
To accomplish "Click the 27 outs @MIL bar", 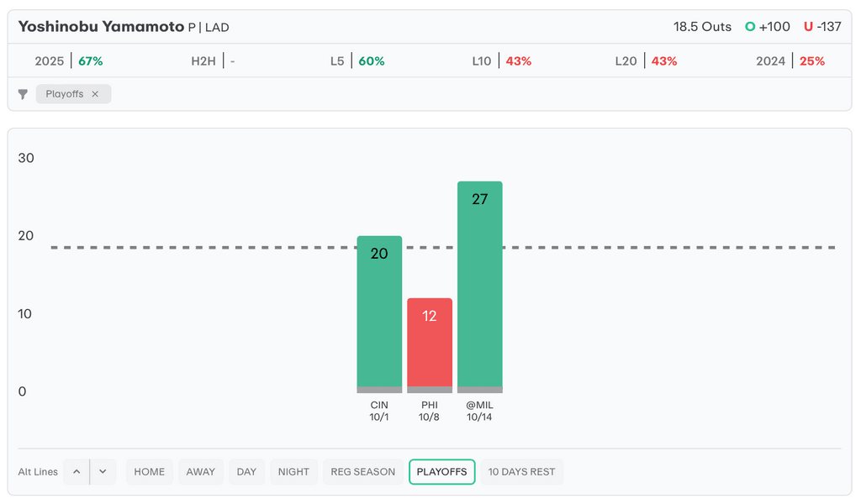I will point(480,286).
